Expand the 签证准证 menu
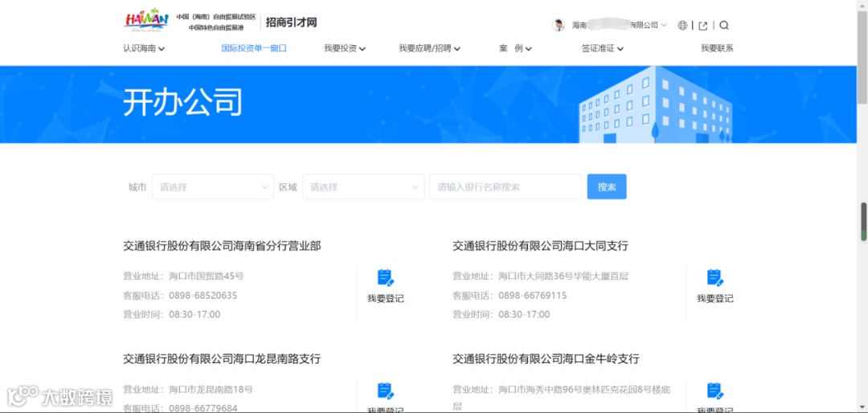Image resolution: width=868 pixels, height=413 pixels. coord(603,48)
